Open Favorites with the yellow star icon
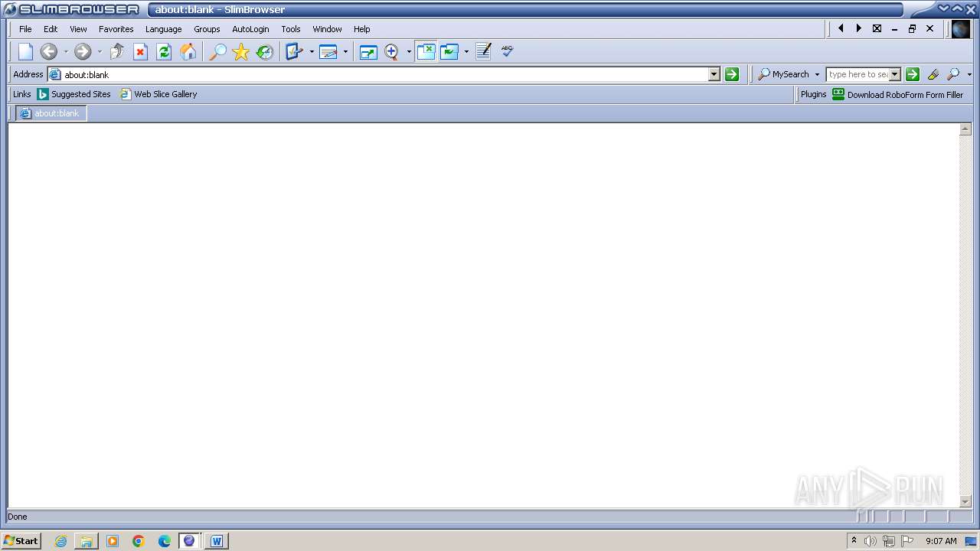The height and width of the screenshot is (551, 980). [x=241, y=51]
